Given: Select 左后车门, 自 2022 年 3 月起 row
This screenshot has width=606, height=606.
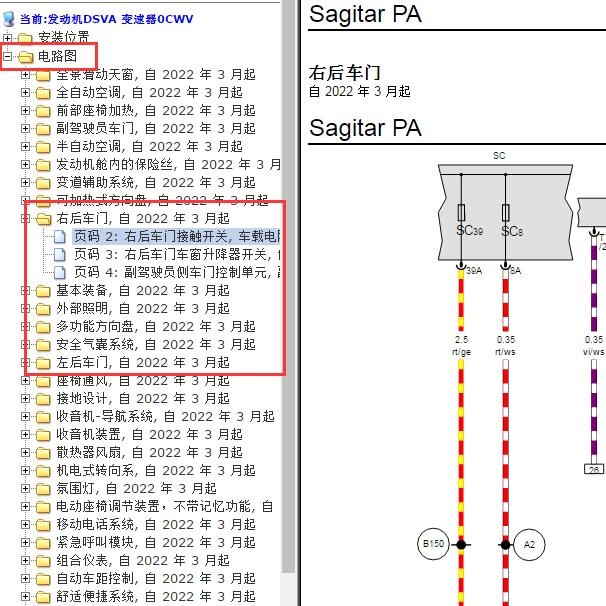Looking at the screenshot, I should click(143, 363).
